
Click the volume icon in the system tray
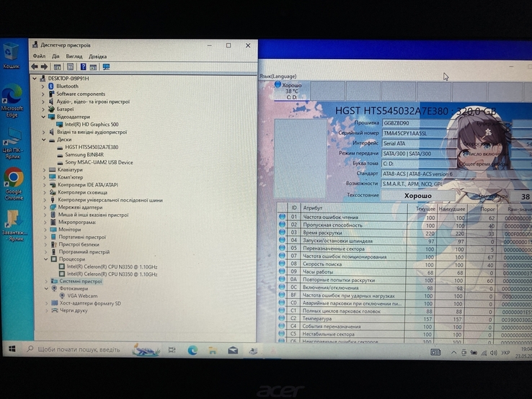494,353
